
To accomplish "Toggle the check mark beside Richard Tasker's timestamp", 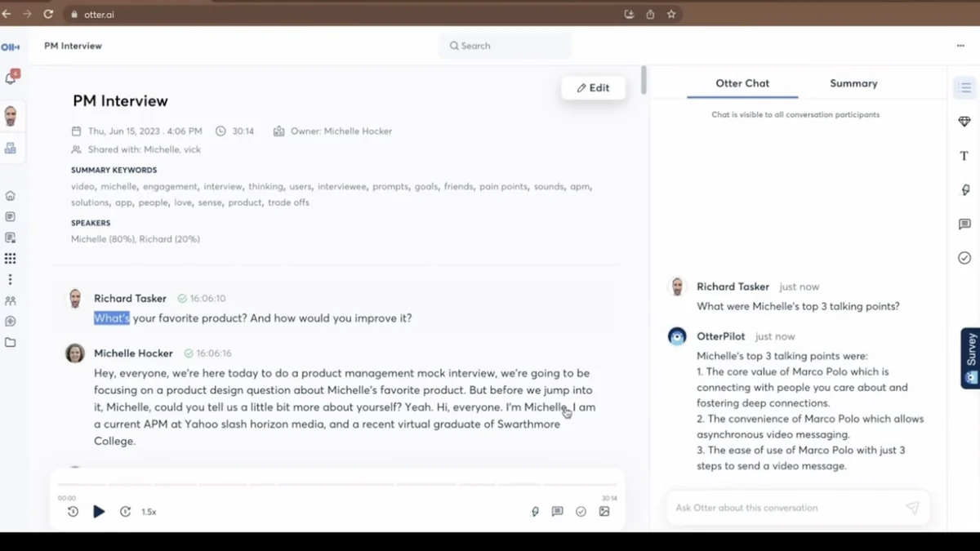I will pyautogui.click(x=182, y=299).
